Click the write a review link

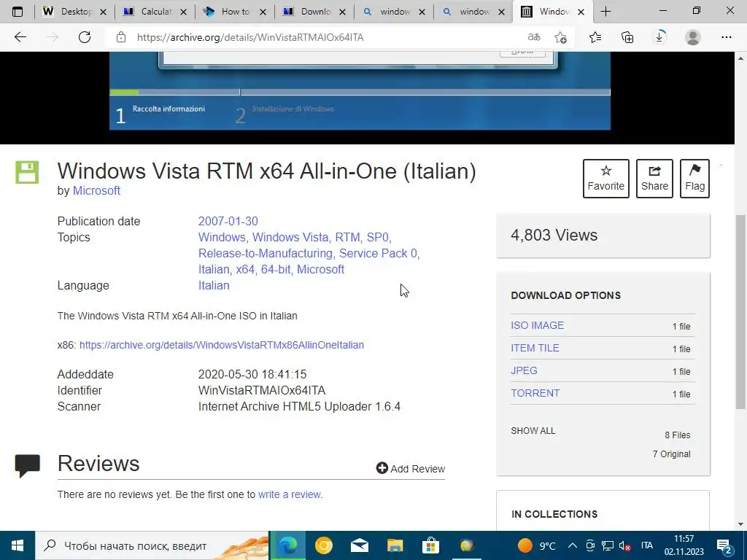click(x=289, y=494)
